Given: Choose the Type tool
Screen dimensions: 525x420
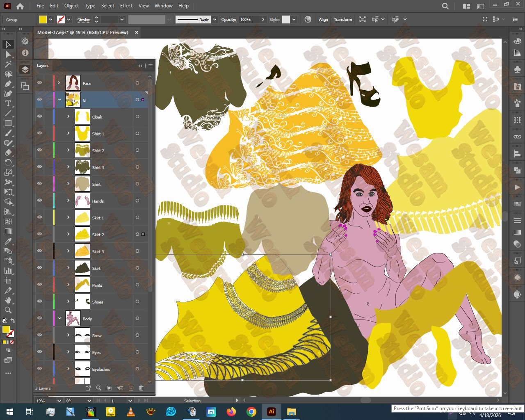Looking at the screenshot, I should pos(8,103).
